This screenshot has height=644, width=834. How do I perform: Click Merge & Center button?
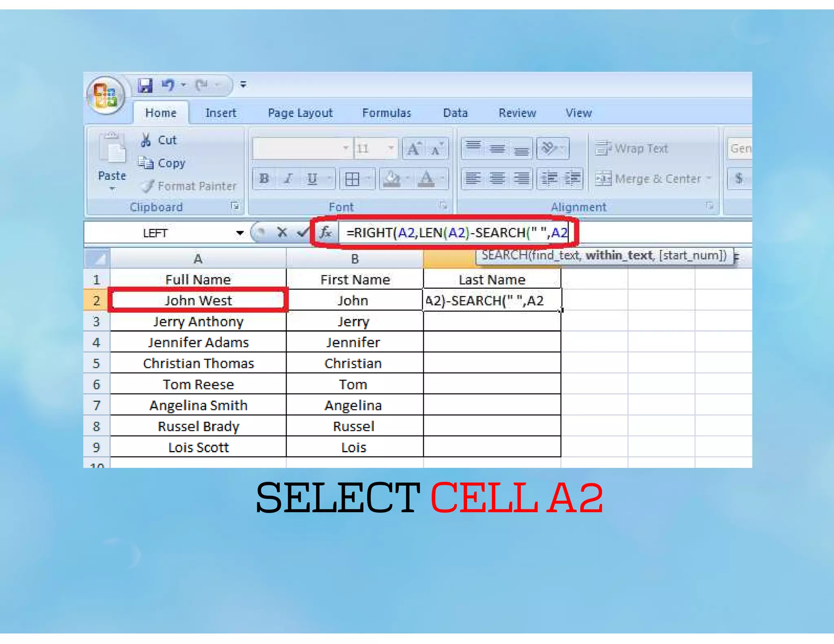649,179
